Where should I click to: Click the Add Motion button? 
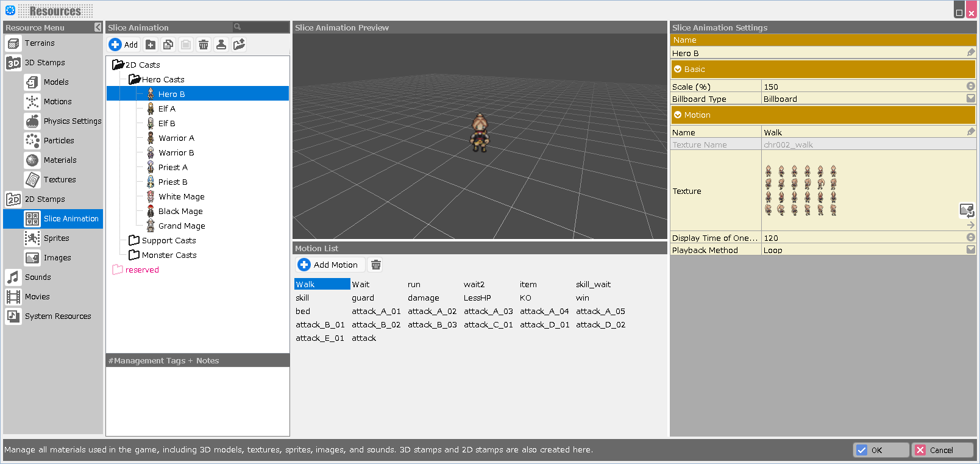tap(330, 265)
